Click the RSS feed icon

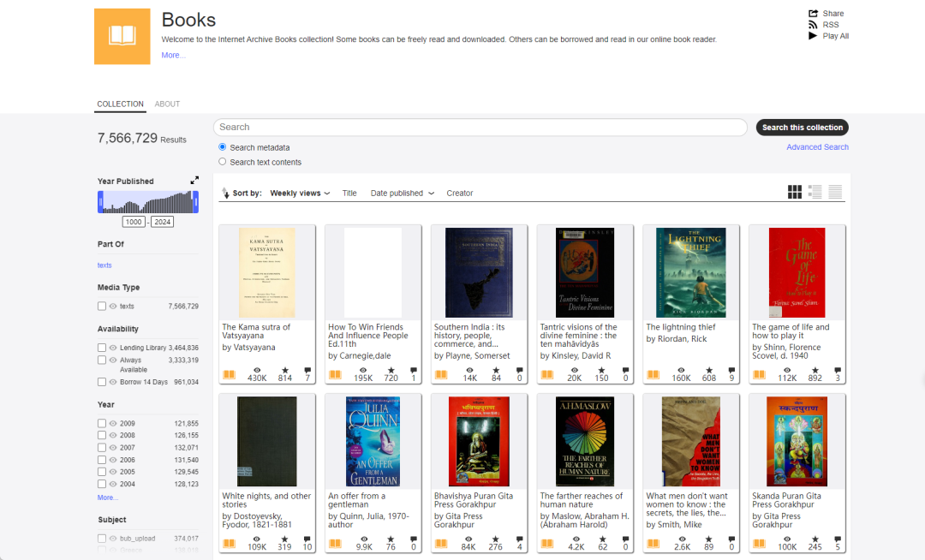(813, 25)
